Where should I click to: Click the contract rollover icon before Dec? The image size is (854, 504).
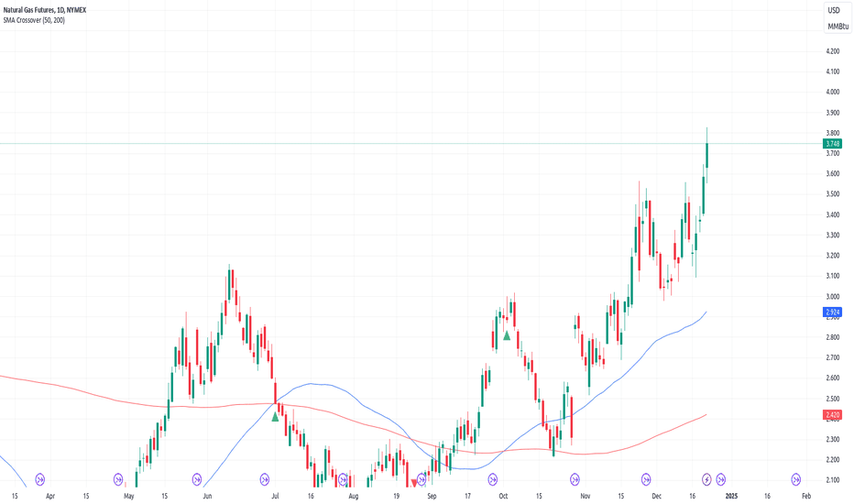coord(646,479)
